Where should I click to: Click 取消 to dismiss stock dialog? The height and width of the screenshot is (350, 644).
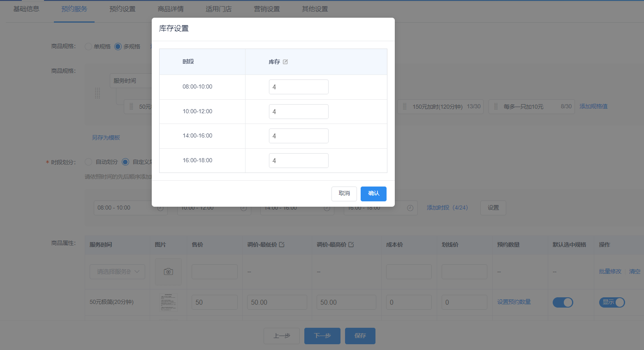click(x=344, y=194)
